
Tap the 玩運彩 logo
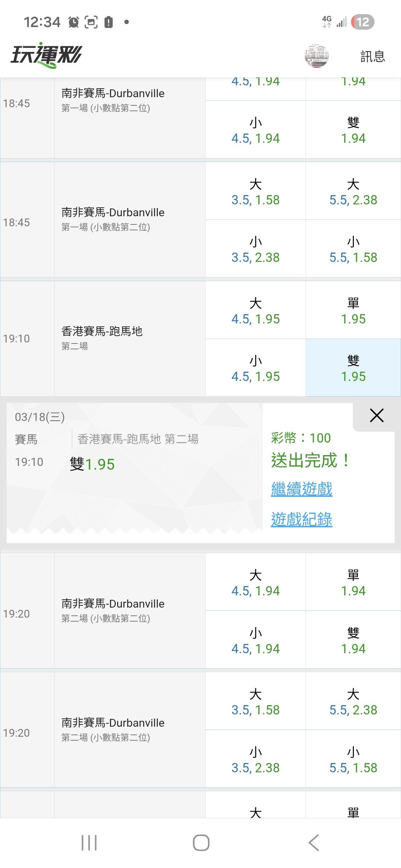(x=46, y=56)
